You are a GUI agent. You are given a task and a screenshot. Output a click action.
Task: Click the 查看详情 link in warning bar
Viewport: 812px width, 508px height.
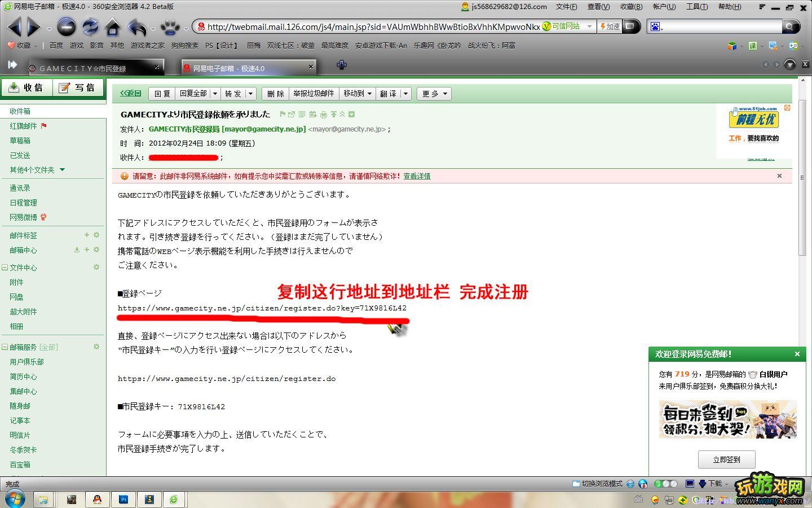(x=417, y=176)
